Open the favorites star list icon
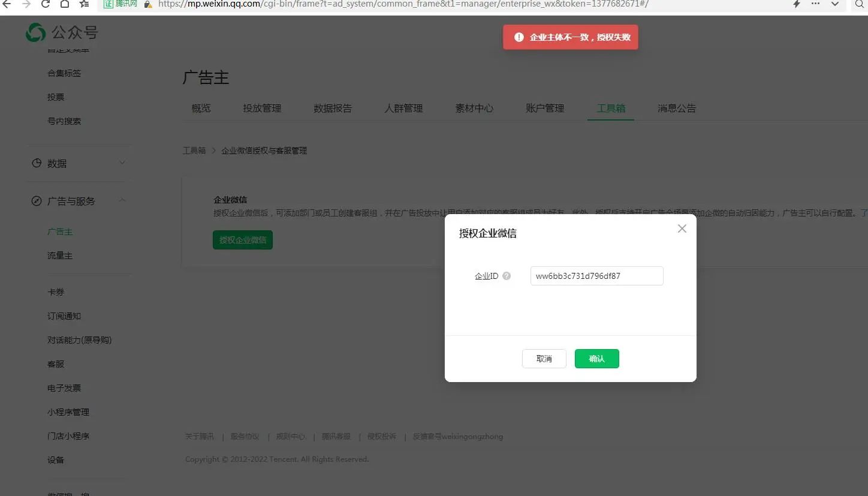 tap(84, 4)
